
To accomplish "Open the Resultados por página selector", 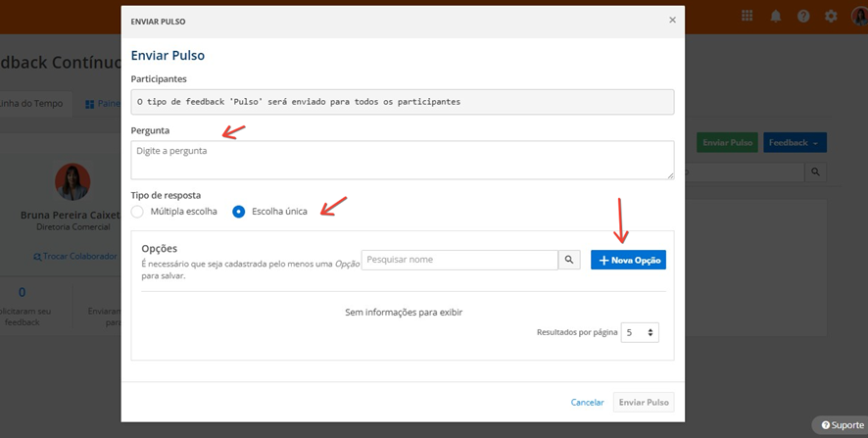I will (x=640, y=333).
